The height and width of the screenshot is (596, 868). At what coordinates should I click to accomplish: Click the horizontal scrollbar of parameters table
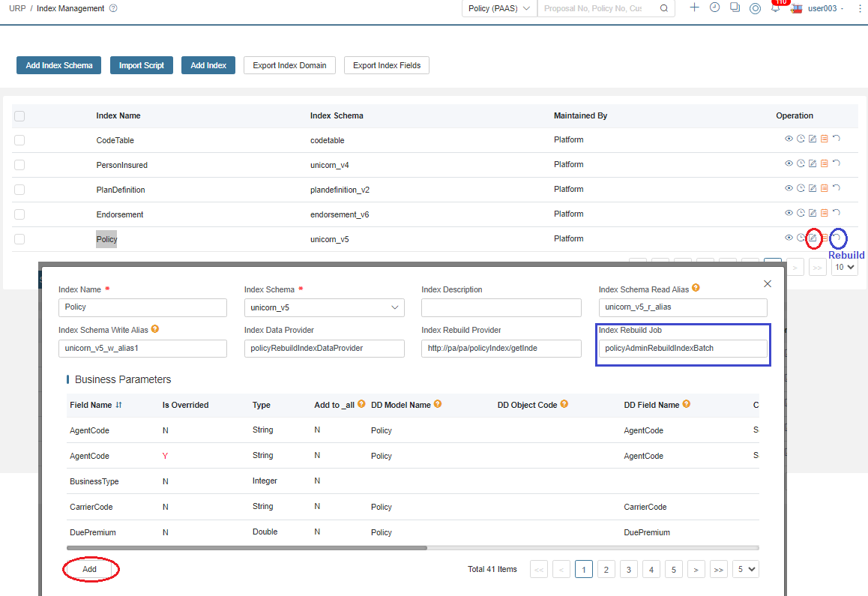247,548
